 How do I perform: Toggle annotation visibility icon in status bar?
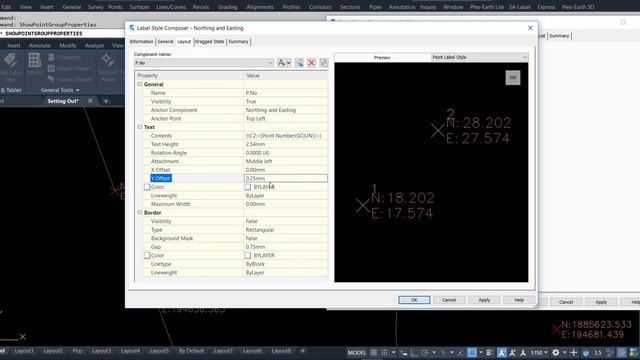coord(502,353)
